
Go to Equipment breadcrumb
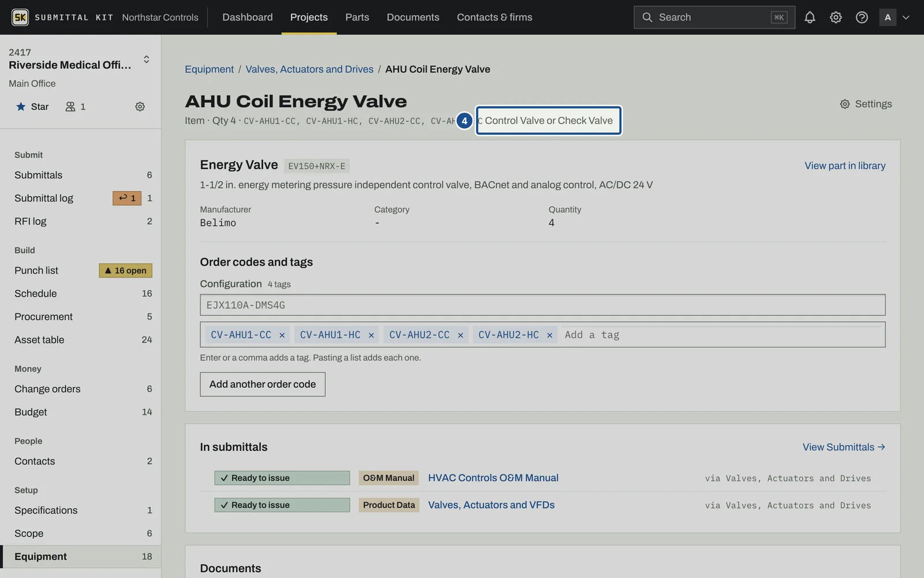(x=209, y=69)
